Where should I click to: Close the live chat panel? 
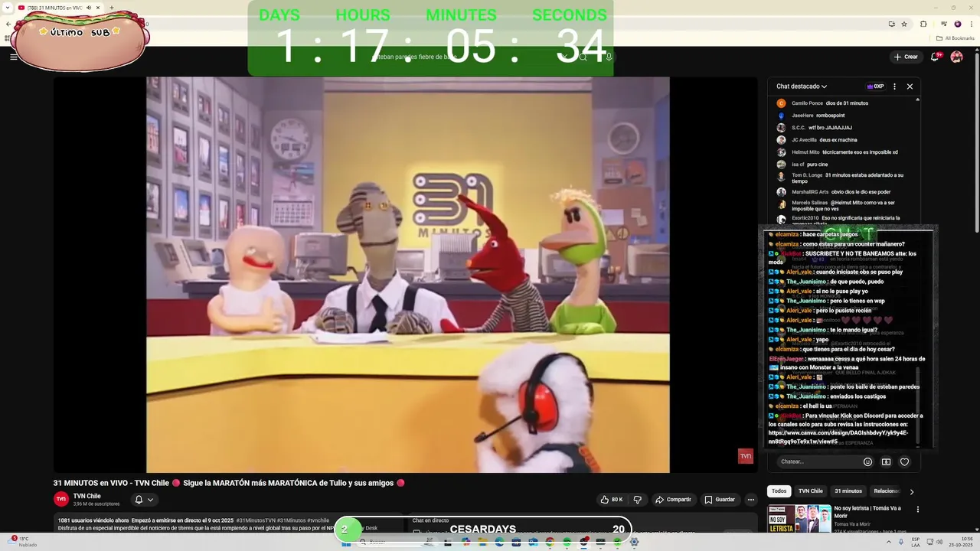(910, 86)
